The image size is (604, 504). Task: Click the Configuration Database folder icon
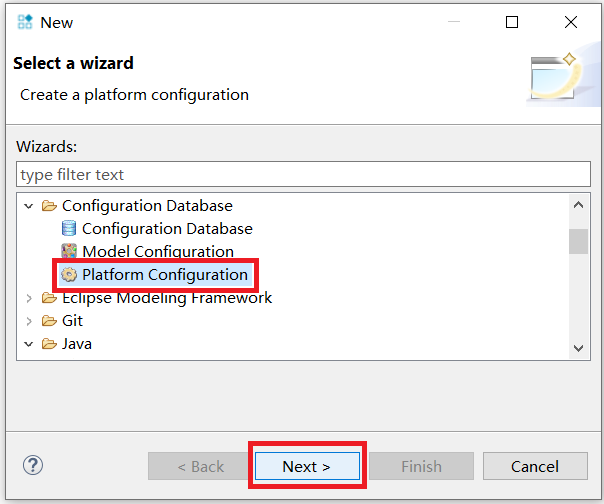coord(49,206)
